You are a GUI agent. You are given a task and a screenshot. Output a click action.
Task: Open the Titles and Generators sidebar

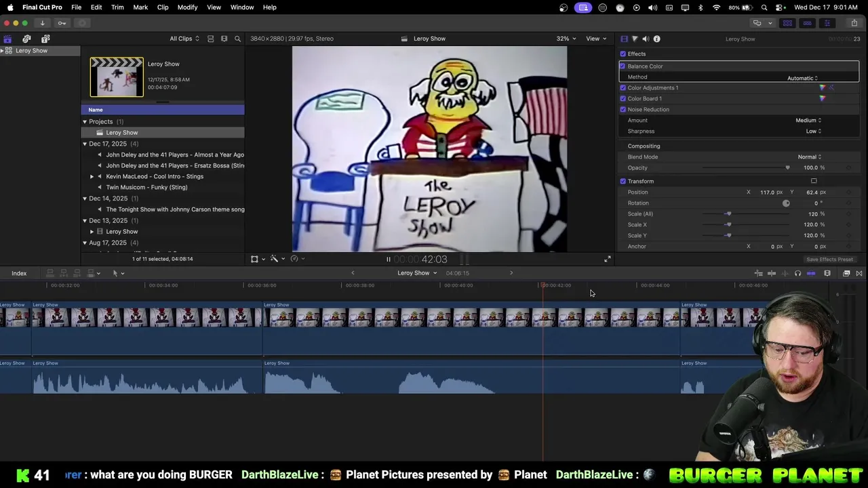[45, 39]
